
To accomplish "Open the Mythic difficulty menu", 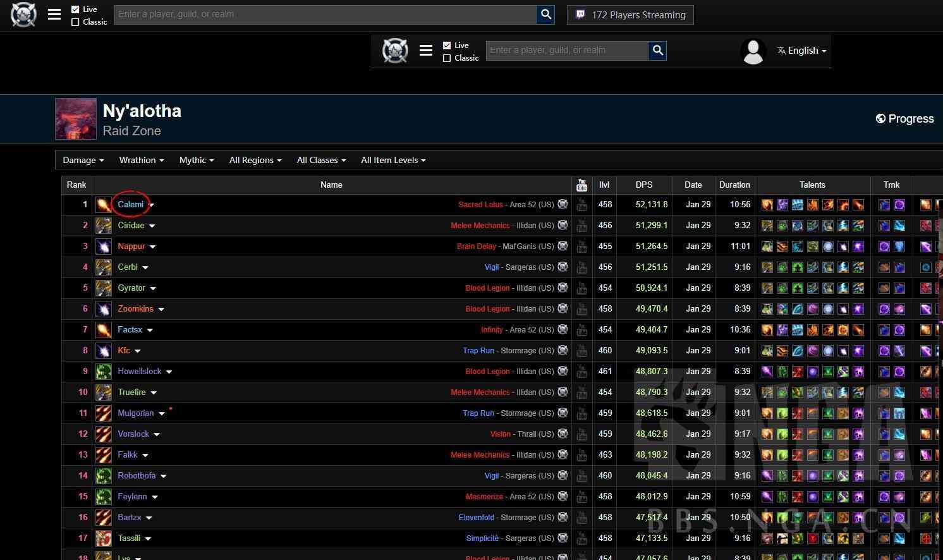I will pos(196,161).
